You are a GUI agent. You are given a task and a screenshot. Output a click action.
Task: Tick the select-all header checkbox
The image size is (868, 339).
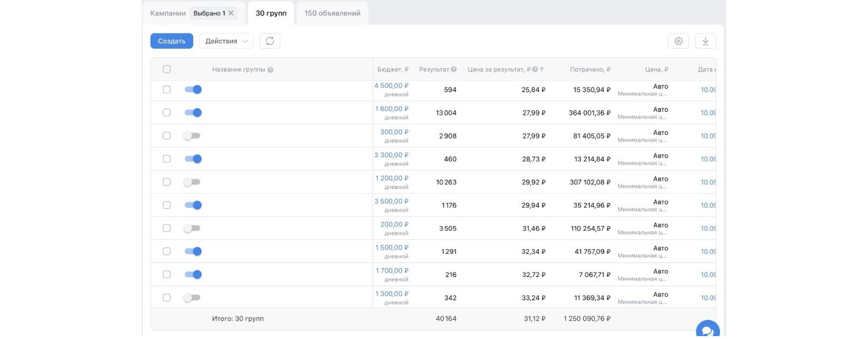click(x=167, y=70)
